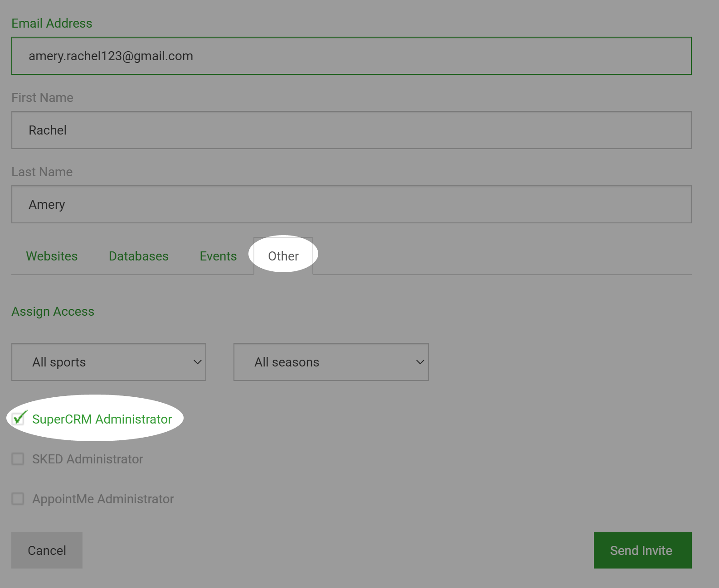The width and height of the screenshot is (719, 588).
Task: Click the Last Name field containing Amery
Action: pyautogui.click(x=351, y=204)
